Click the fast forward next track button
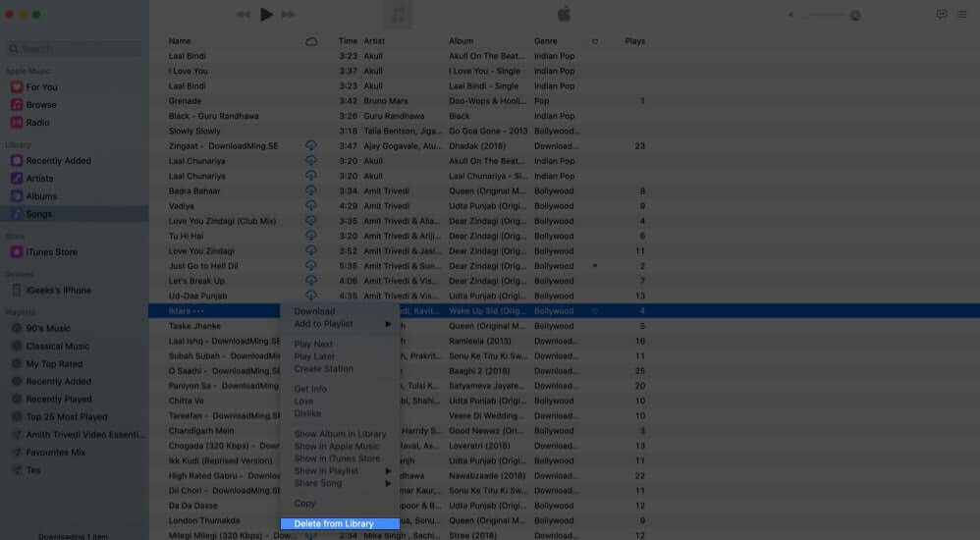The width and height of the screenshot is (980, 540). (288, 15)
